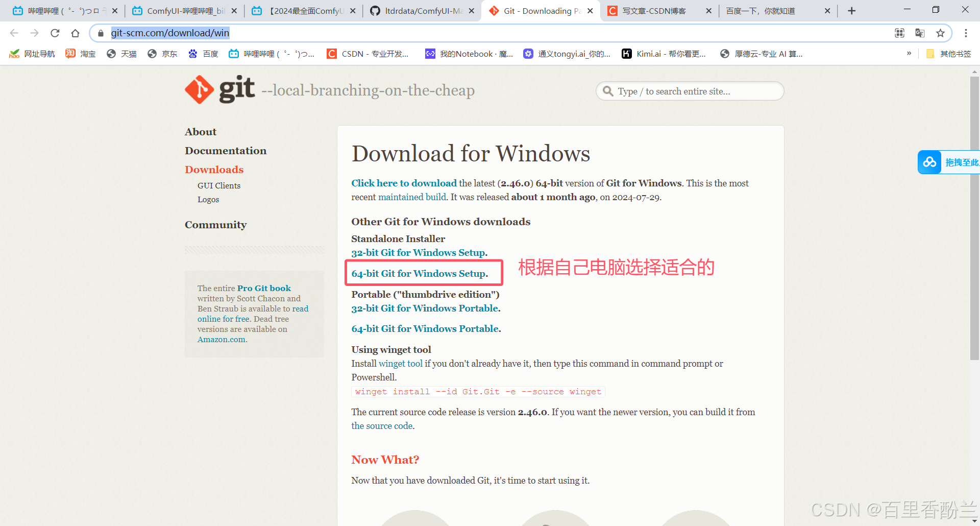The width and height of the screenshot is (980, 526).
Task: Open GUI Clients page
Action: coord(219,185)
